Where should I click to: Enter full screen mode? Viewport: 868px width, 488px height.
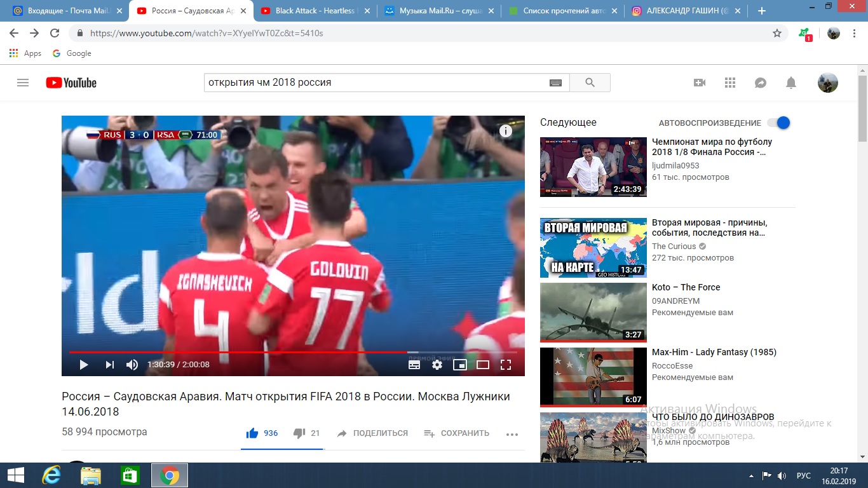[x=506, y=365]
